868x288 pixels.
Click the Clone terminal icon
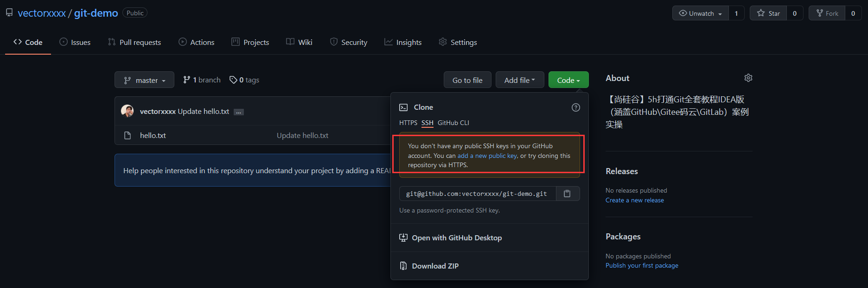point(403,107)
